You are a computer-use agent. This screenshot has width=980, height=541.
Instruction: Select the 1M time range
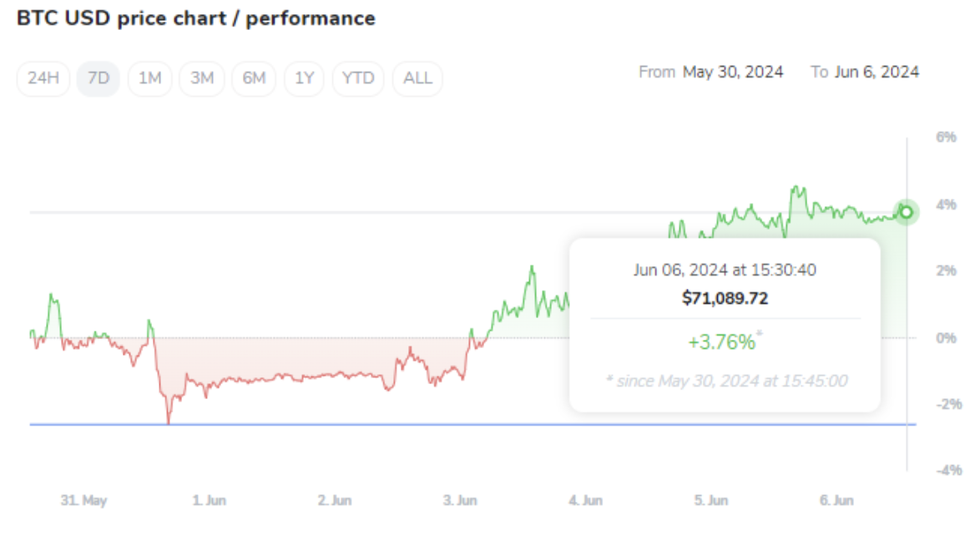[149, 78]
